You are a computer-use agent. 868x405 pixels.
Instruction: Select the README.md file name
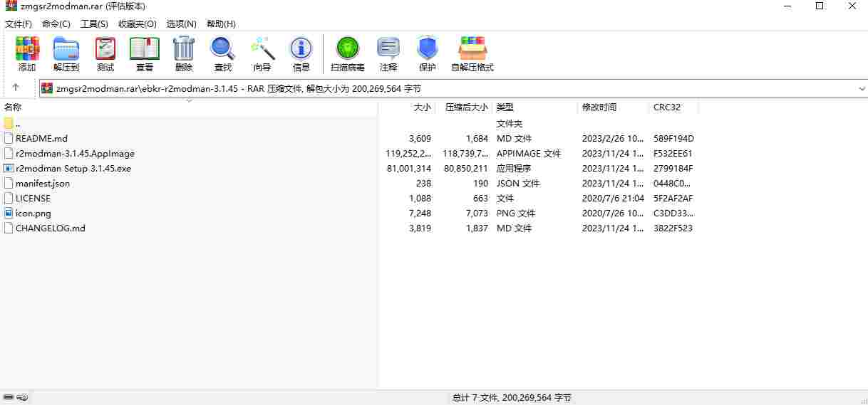click(41, 138)
